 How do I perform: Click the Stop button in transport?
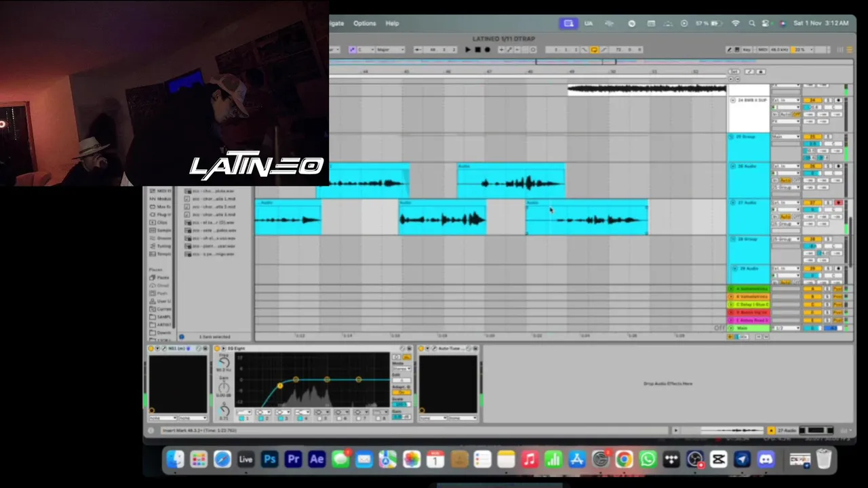(x=477, y=49)
